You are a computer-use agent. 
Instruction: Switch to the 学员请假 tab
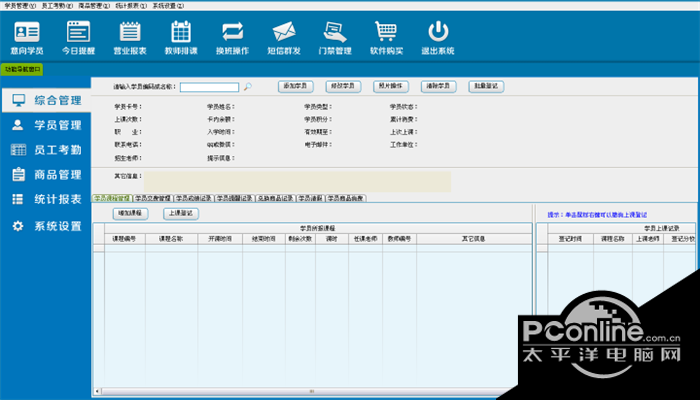(x=311, y=198)
